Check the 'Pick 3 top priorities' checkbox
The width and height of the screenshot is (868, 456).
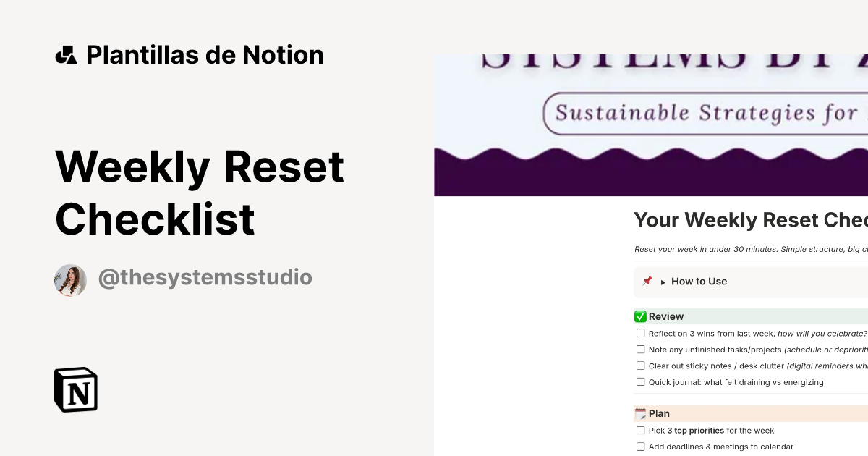[x=640, y=430]
